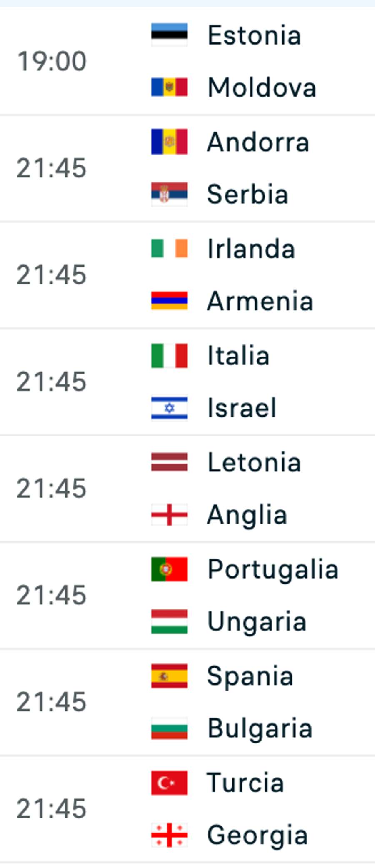The image size is (375, 868).
Task: Click the Andorra flag icon
Action: pos(169,142)
